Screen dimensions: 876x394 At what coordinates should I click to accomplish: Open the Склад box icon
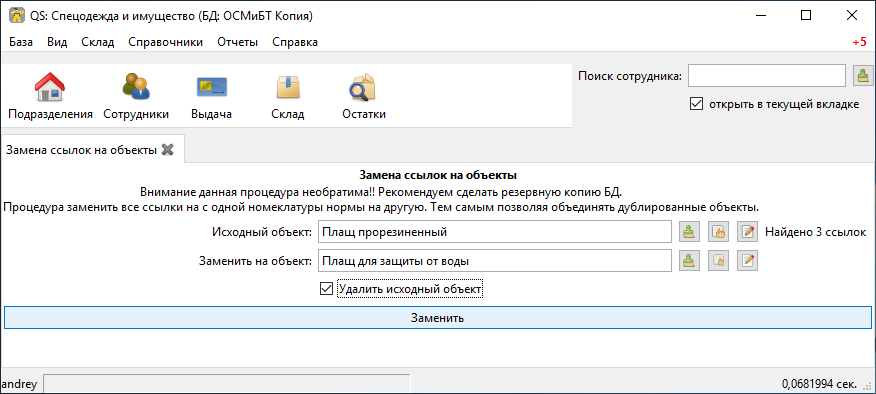(288, 87)
